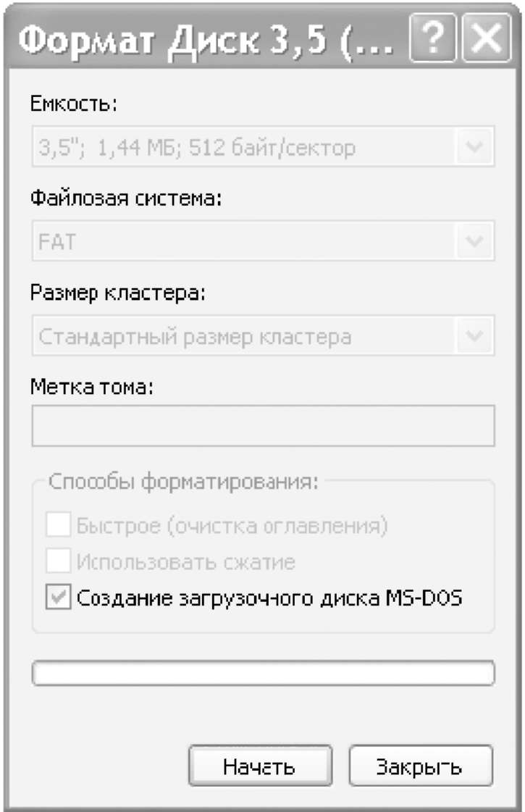525x812 pixels.
Task: Click the Стандартный размер кластера value text
Action: point(195,336)
